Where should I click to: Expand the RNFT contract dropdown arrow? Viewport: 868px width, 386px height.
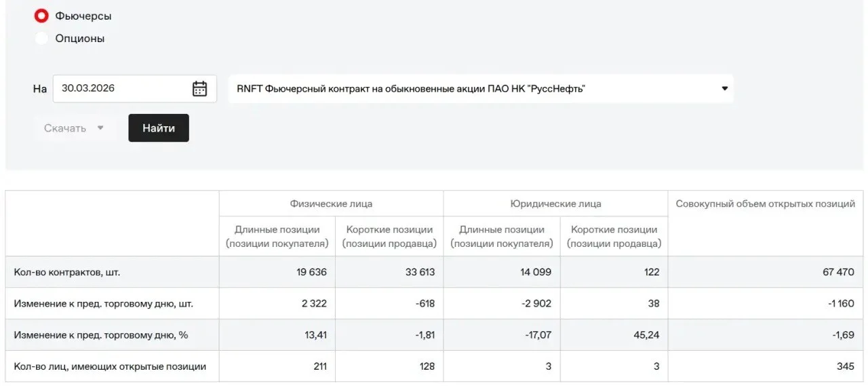724,89
